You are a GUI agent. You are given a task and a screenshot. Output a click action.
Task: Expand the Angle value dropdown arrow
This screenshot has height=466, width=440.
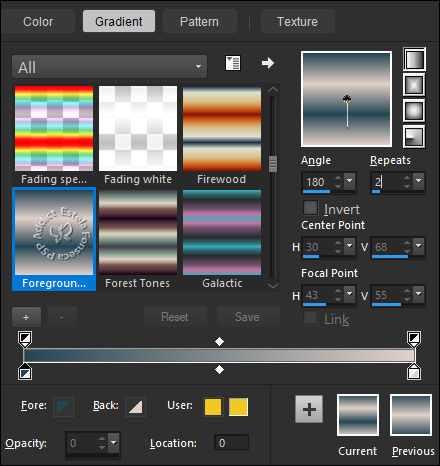click(x=350, y=181)
